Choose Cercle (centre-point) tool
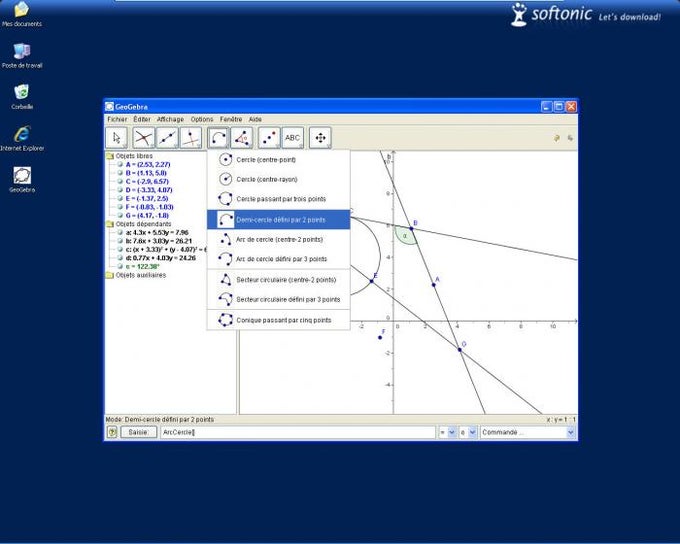 point(278,160)
